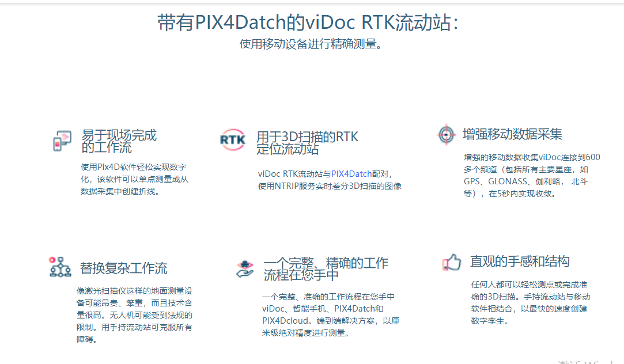Screen dimensions: 624x364
Task: Click paragraph mentioning GPS、GLONASS、伽利略
Action: (532, 176)
